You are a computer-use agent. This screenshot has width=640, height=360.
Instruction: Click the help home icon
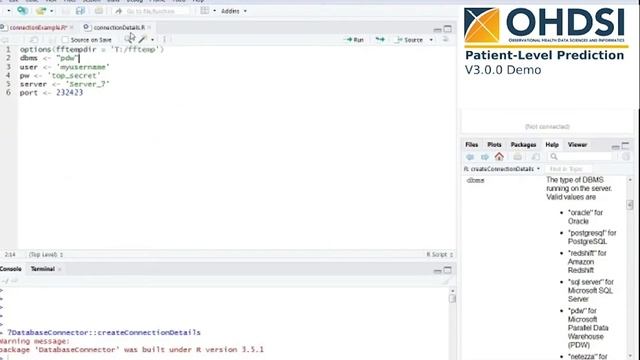point(499,157)
